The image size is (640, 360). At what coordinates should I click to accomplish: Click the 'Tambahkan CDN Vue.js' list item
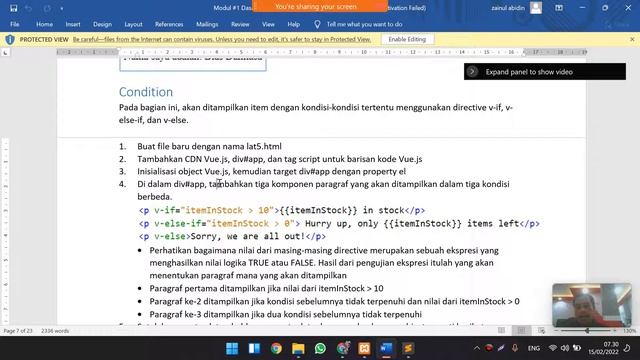pyautogui.click(x=280, y=159)
